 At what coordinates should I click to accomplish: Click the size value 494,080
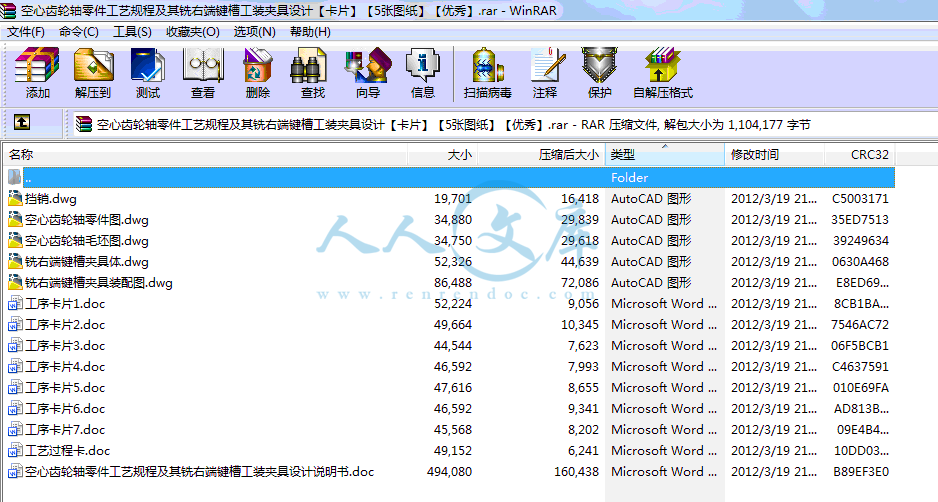pyautogui.click(x=449, y=471)
